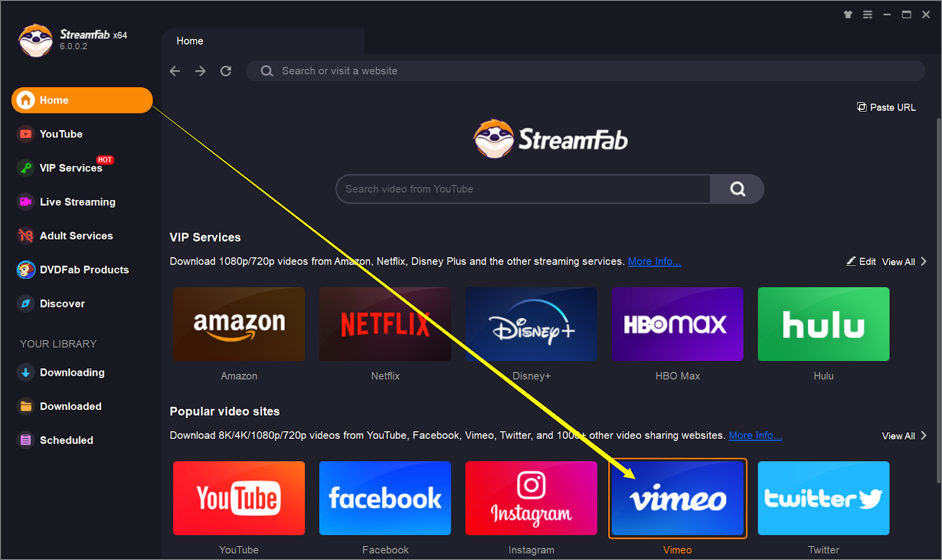Open the Hulu service tile

click(824, 324)
